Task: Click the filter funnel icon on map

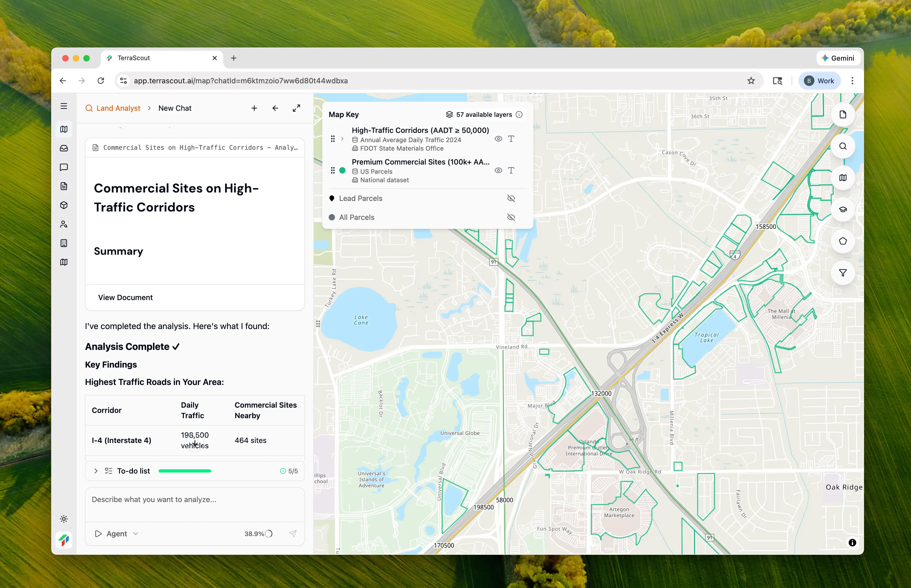Action: (x=843, y=273)
